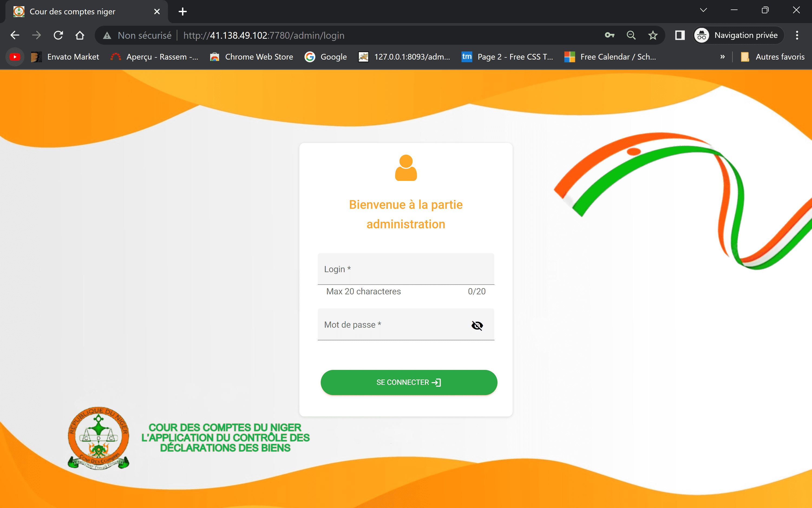Click the Non sécurisé warning indicator

[x=137, y=35]
